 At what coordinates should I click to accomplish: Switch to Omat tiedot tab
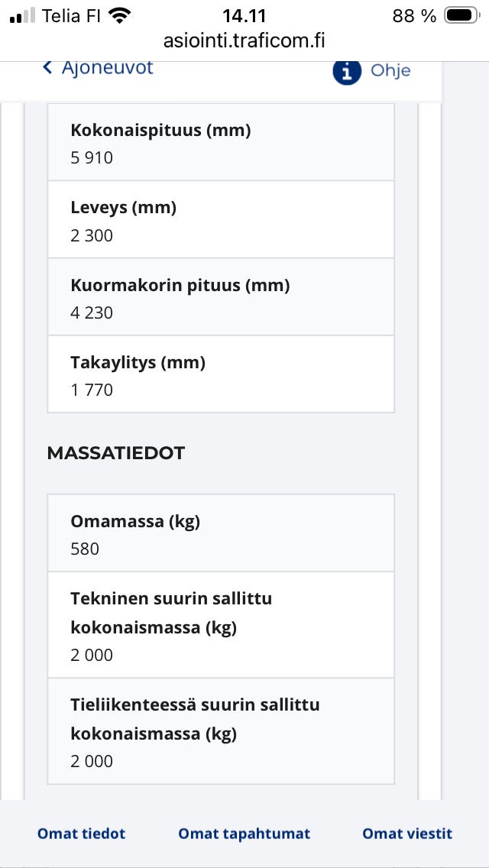[x=81, y=834]
